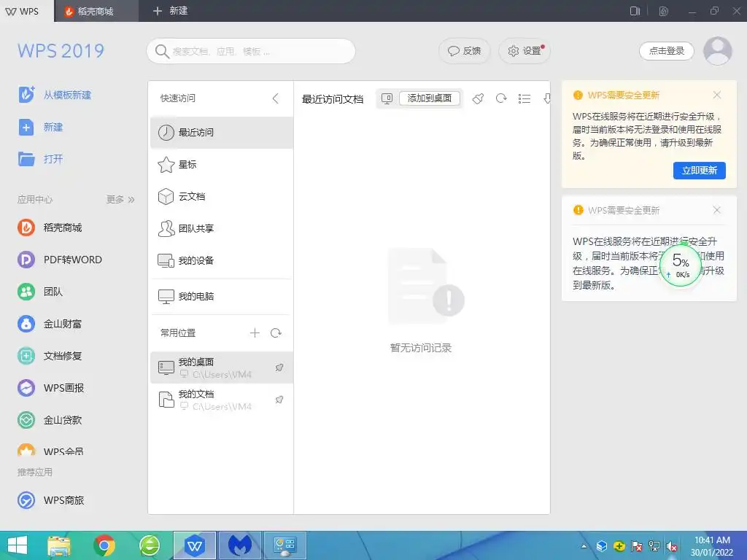This screenshot has height=560, width=747.
Task: Open Malwarebytes from the taskbar
Action: click(239, 545)
